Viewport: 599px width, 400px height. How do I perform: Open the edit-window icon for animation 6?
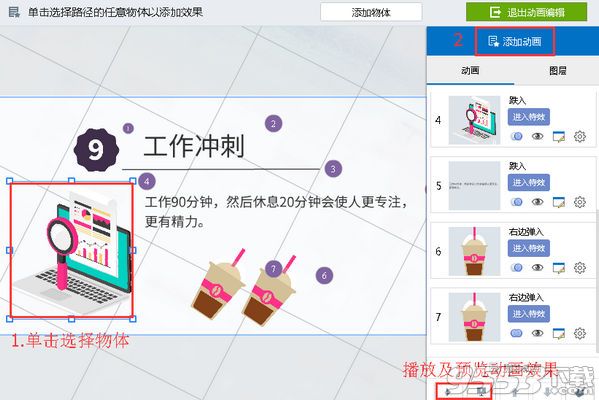tap(559, 268)
